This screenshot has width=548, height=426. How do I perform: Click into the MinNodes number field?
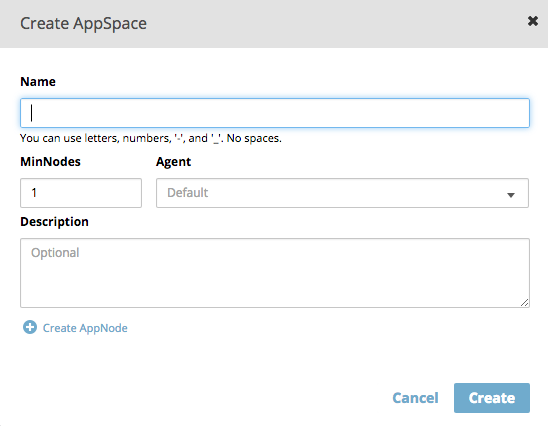pos(81,193)
